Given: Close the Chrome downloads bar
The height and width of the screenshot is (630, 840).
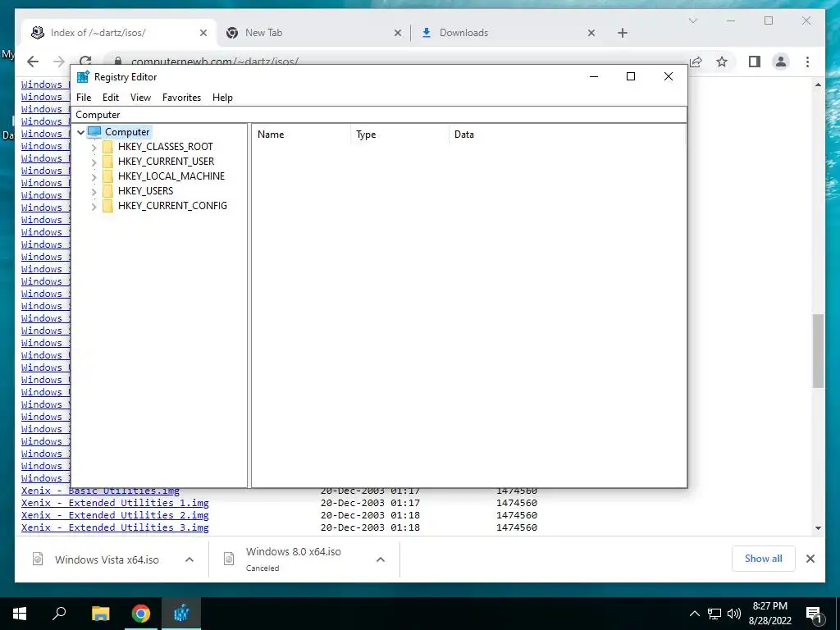Looking at the screenshot, I should (x=810, y=559).
